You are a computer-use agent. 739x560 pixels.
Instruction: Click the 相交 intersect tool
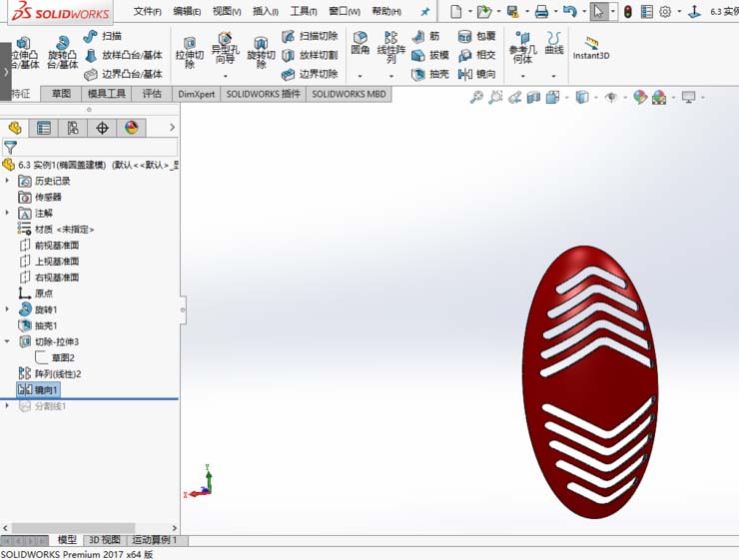(477, 55)
